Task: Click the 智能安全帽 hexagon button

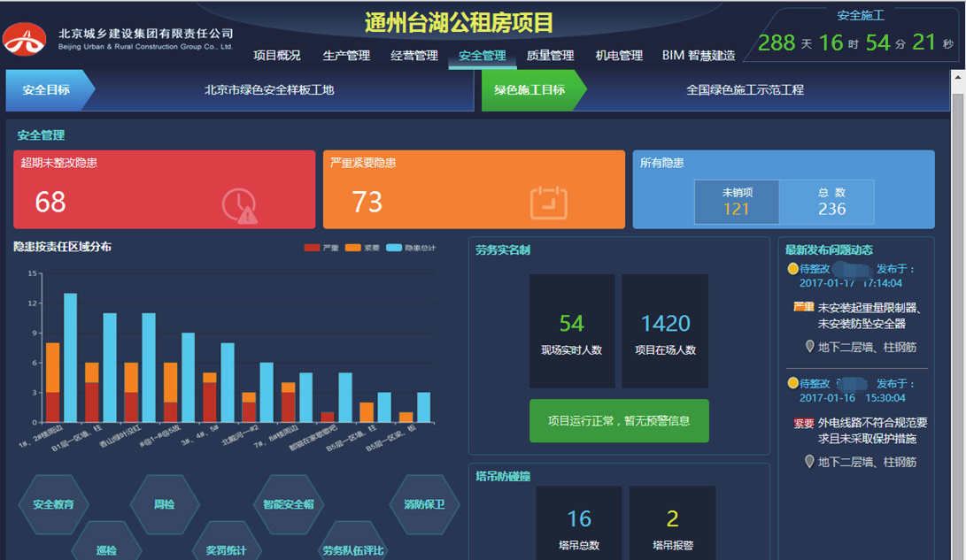Action: (x=288, y=504)
